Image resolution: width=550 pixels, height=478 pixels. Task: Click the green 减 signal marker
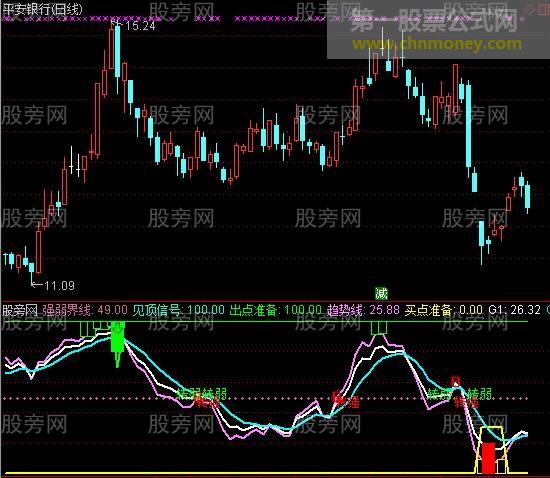[x=381, y=293]
